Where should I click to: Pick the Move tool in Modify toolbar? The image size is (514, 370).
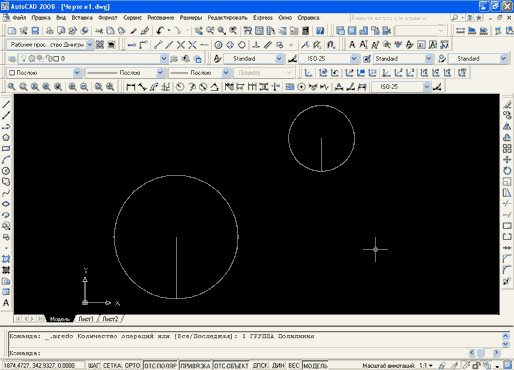507,160
